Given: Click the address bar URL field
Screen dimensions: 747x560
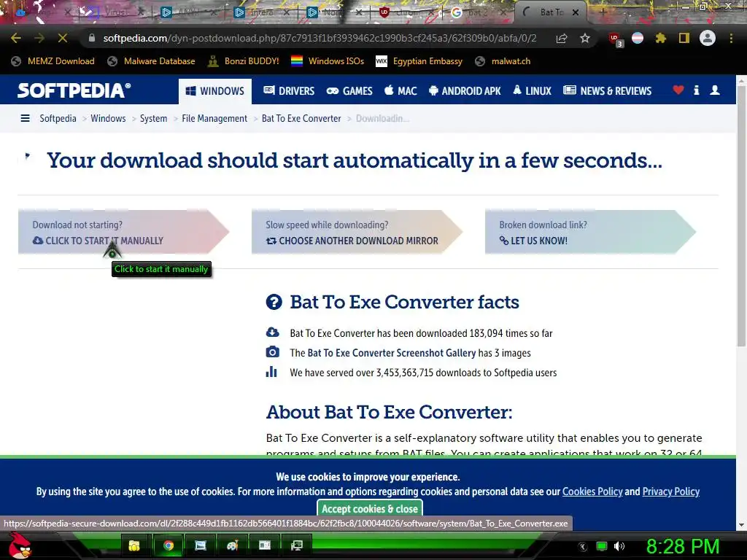Looking at the screenshot, I should [320, 38].
